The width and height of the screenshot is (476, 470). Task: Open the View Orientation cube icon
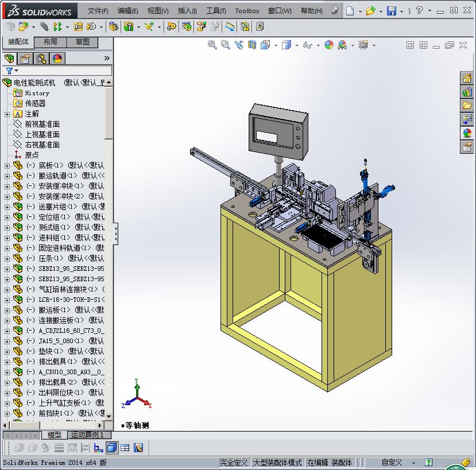(x=265, y=45)
